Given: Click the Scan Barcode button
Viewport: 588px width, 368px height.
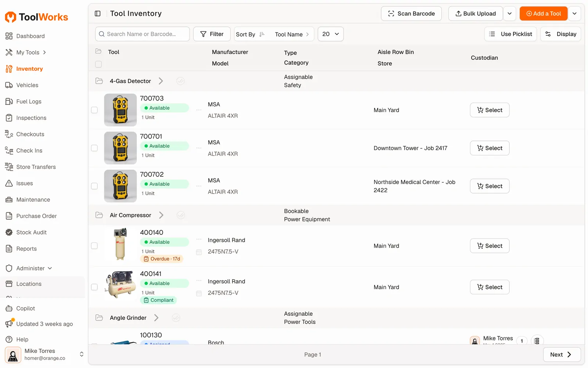Looking at the screenshot, I should tap(411, 14).
